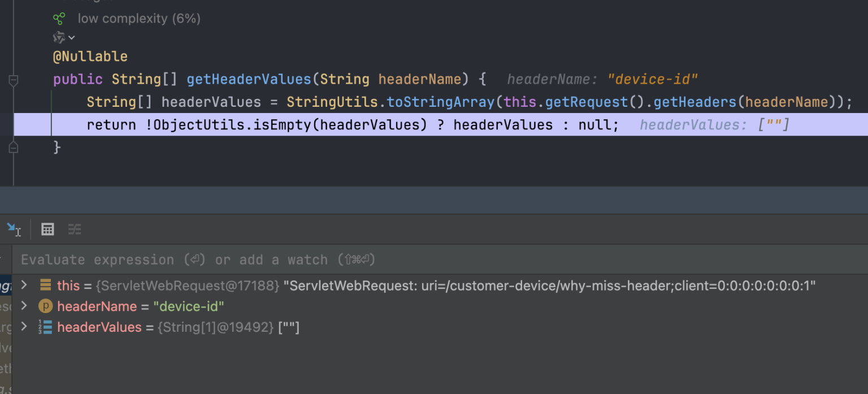Expand the headerValues String array node
The width and height of the screenshot is (868, 394).
(x=24, y=327)
